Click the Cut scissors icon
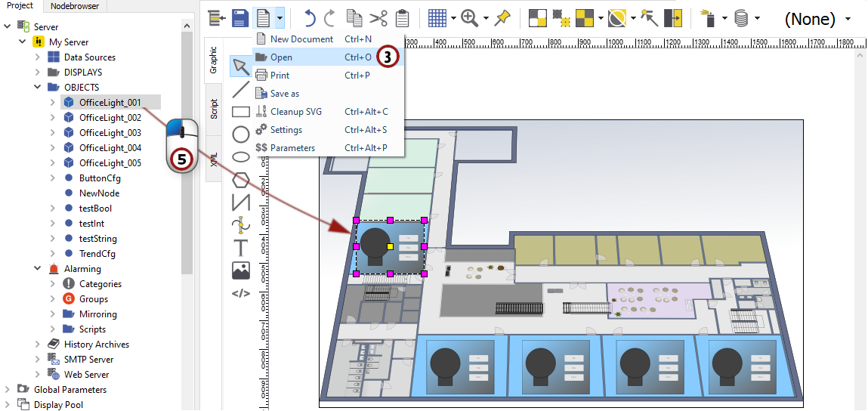The image size is (868, 411). (x=379, y=18)
